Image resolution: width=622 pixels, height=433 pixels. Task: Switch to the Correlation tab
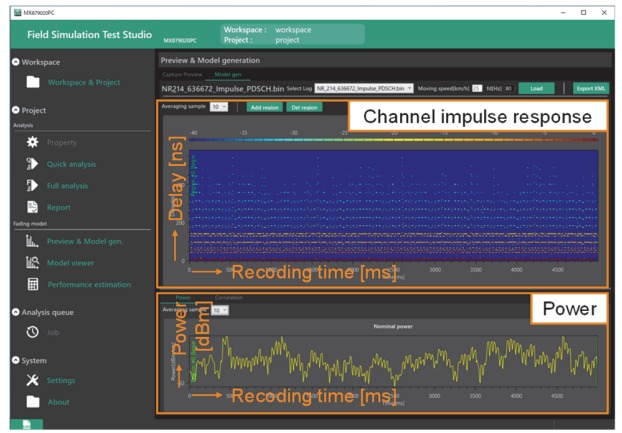click(x=228, y=297)
